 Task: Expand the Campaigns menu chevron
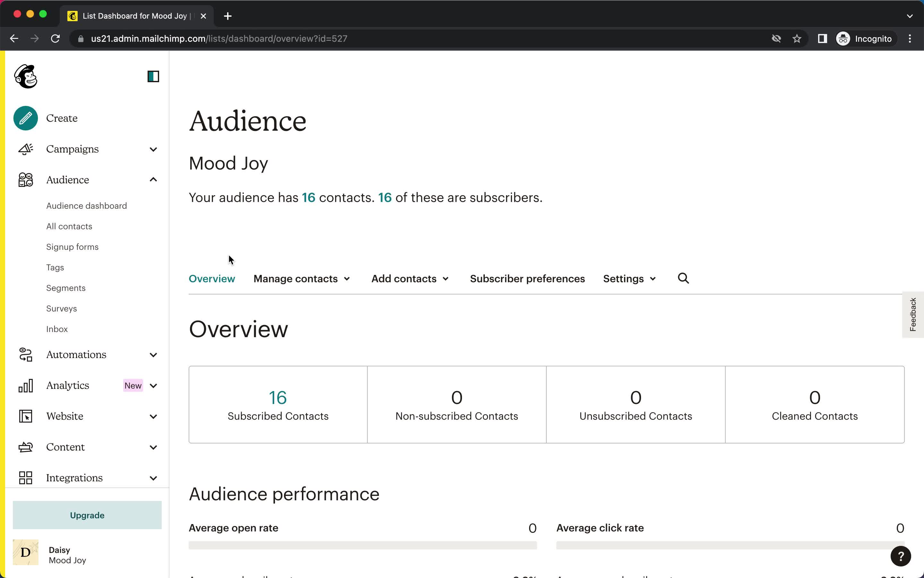click(x=153, y=149)
